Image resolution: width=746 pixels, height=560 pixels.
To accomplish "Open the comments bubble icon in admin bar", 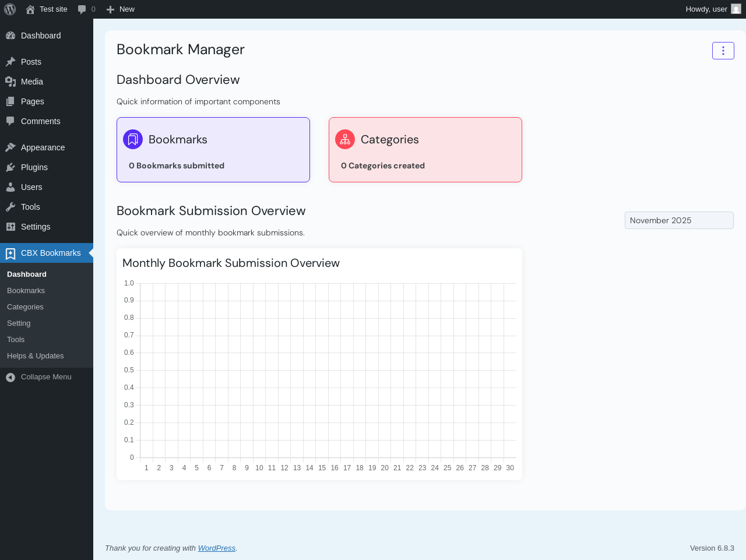I will 82,9.
